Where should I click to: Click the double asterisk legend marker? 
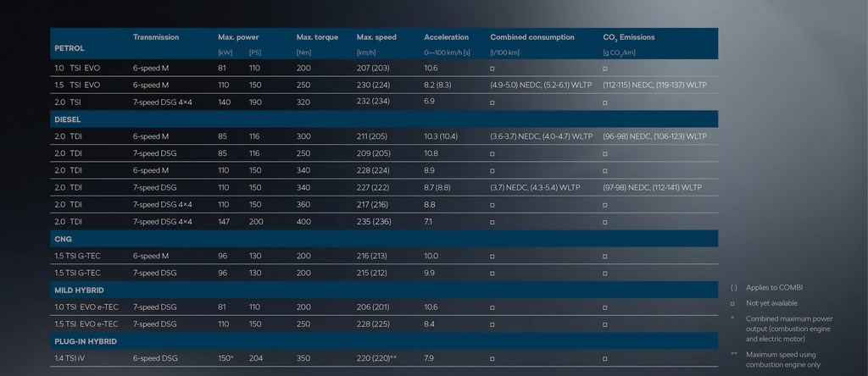tap(734, 353)
